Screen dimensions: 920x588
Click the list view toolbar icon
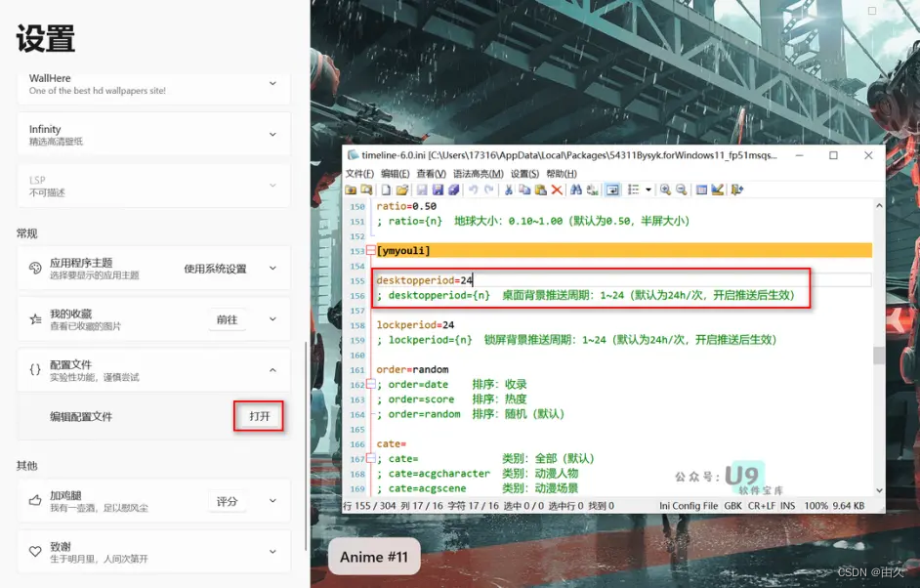(x=633, y=189)
